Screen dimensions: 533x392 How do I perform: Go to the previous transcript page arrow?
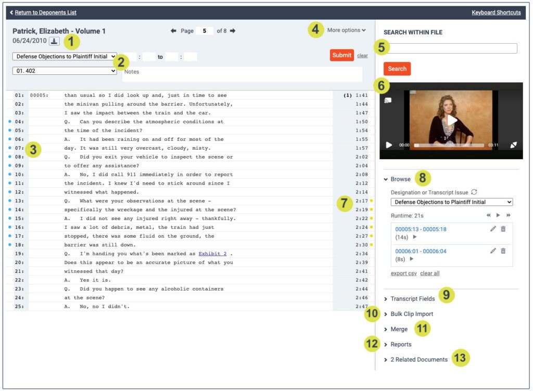(173, 31)
